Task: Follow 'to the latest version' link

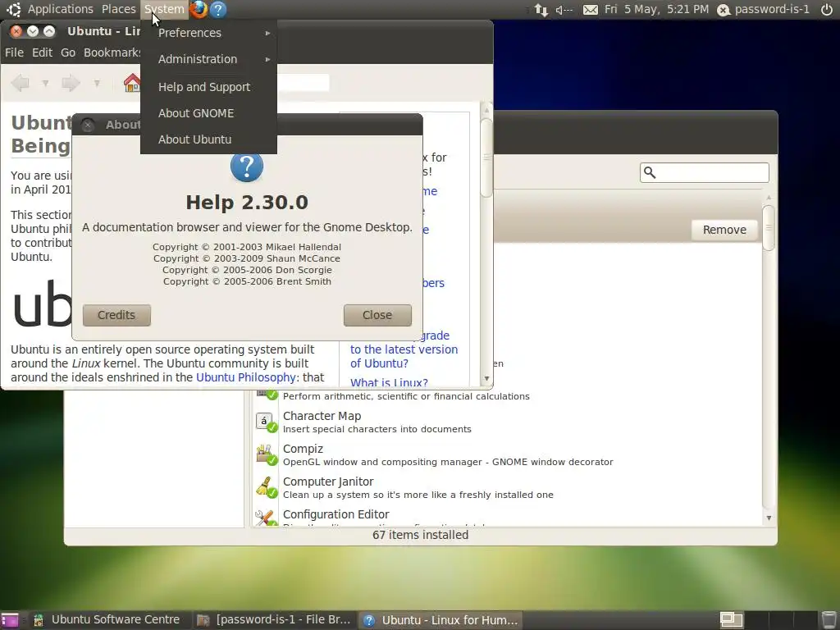Action: (x=404, y=349)
